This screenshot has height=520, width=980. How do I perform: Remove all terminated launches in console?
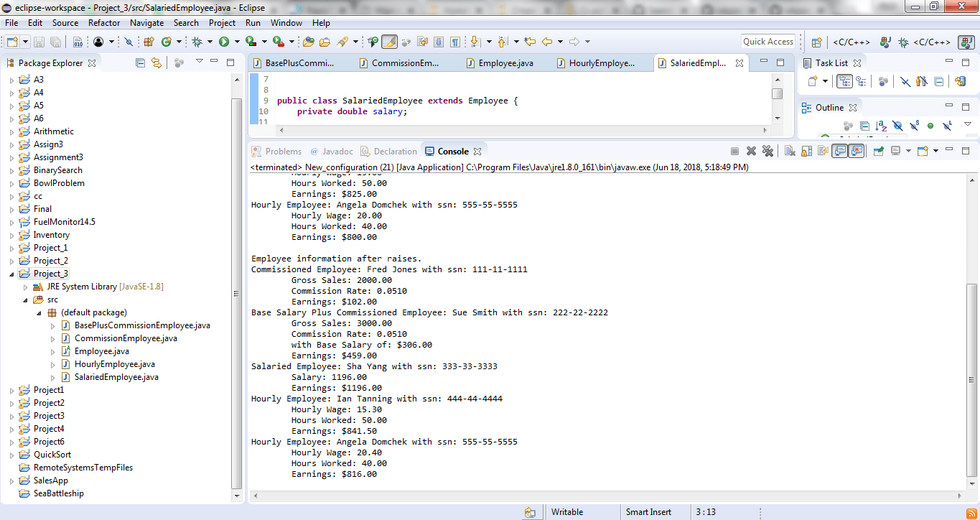coord(767,151)
